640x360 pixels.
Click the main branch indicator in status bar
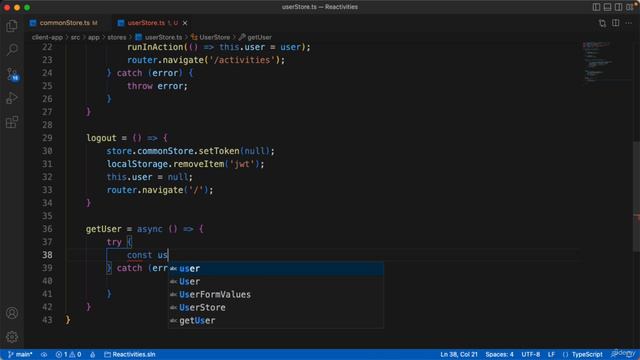[20, 354]
